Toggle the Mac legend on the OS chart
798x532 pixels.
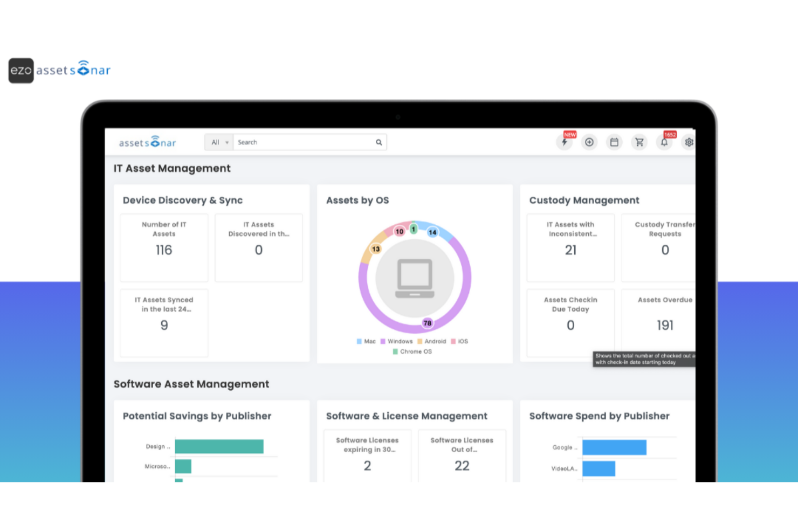click(x=366, y=341)
